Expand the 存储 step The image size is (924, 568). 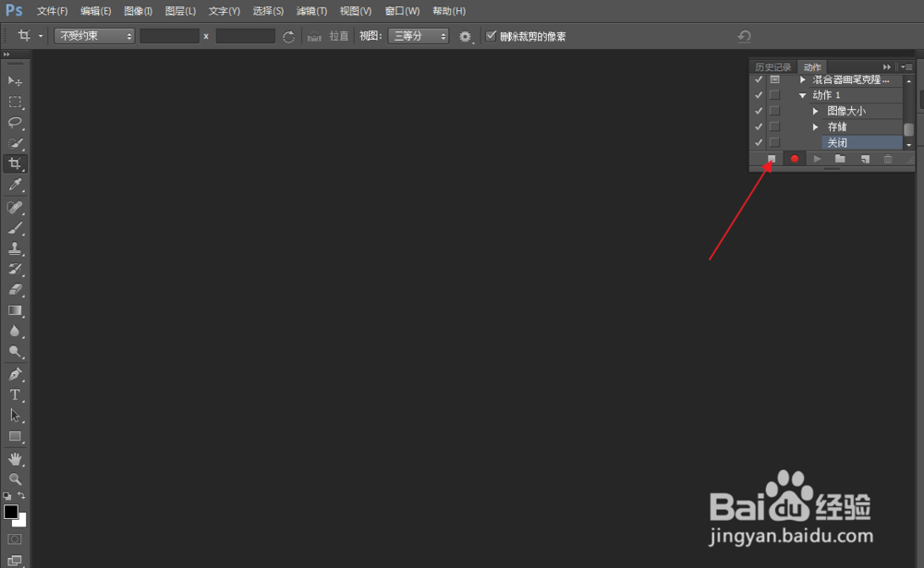pos(816,127)
